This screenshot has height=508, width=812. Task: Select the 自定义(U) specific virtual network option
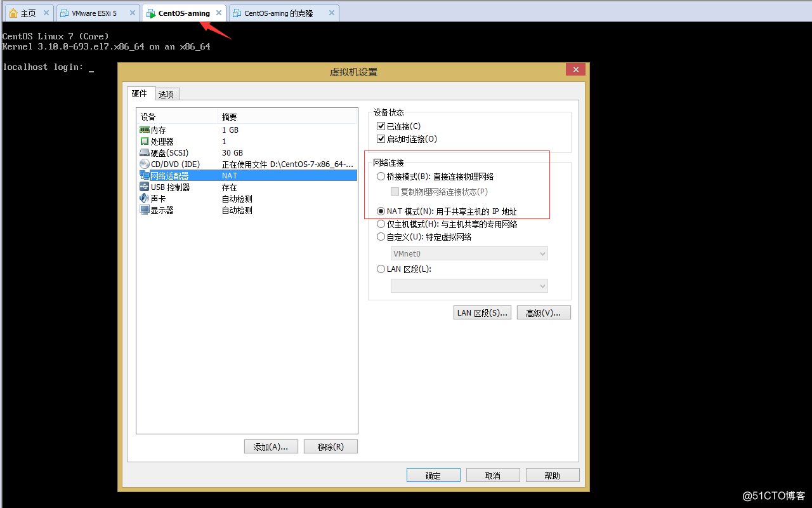coord(381,237)
